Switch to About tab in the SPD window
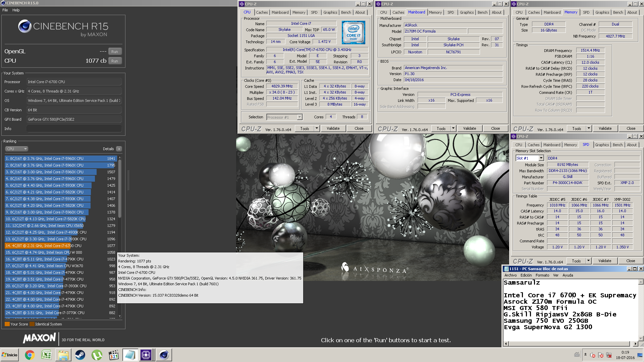The height and width of the screenshot is (362, 644). [x=632, y=145]
